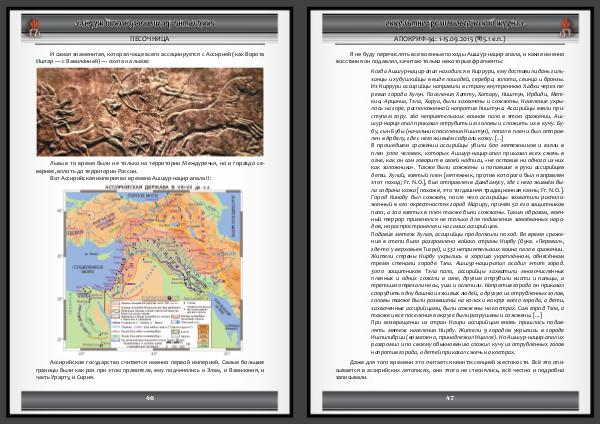This screenshot has height=424, width=600.
Task: Click the paragraph directly below the lion relief
Action: point(148,164)
